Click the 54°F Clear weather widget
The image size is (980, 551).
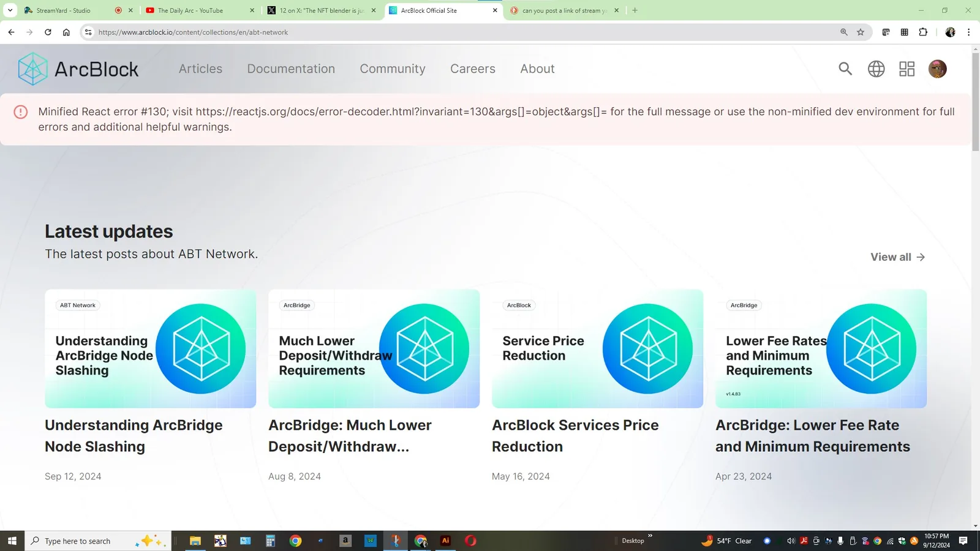(726, 541)
